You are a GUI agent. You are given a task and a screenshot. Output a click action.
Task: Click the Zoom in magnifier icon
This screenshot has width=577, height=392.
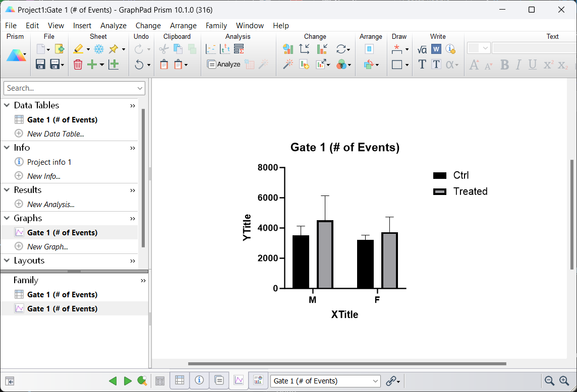564,381
